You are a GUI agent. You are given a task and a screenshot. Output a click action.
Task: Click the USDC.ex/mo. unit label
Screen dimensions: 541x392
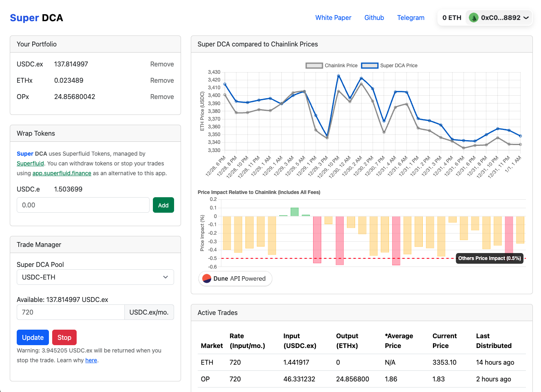(149, 312)
